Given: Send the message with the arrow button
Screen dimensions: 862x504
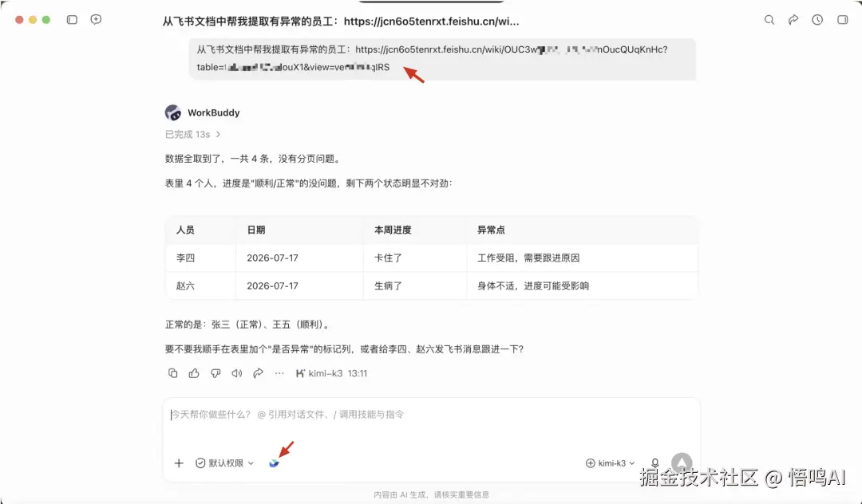Looking at the screenshot, I should click(x=682, y=463).
